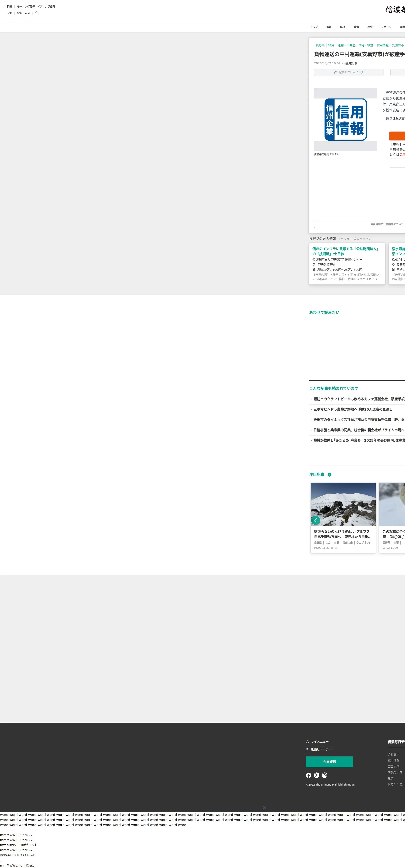Image resolution: width=405 pixels, height=868 pixels.
Task: Open 紙面ビューアー in the footer
Action: point(320,749)
